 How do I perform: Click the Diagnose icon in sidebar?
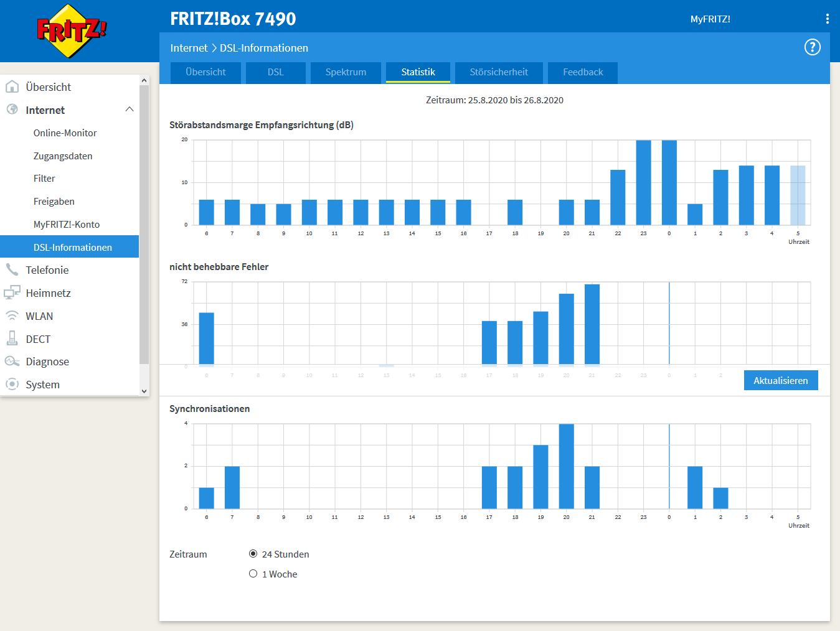(x=12, y=362)
